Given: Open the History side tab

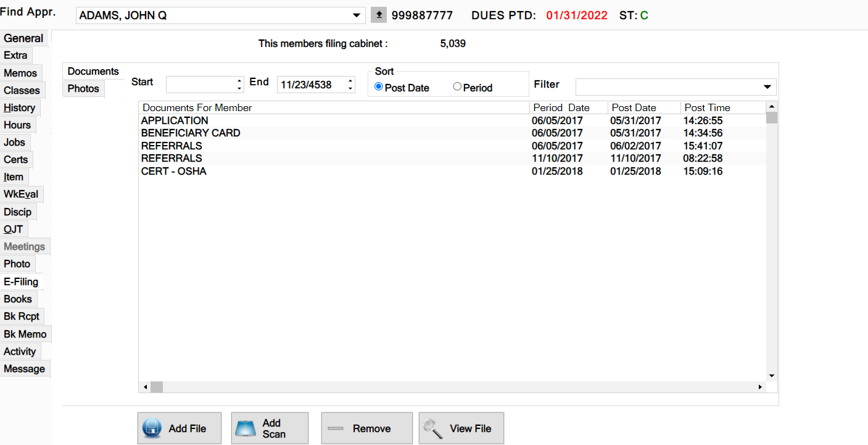Looking at the screenshot, I should coord(19,108).
